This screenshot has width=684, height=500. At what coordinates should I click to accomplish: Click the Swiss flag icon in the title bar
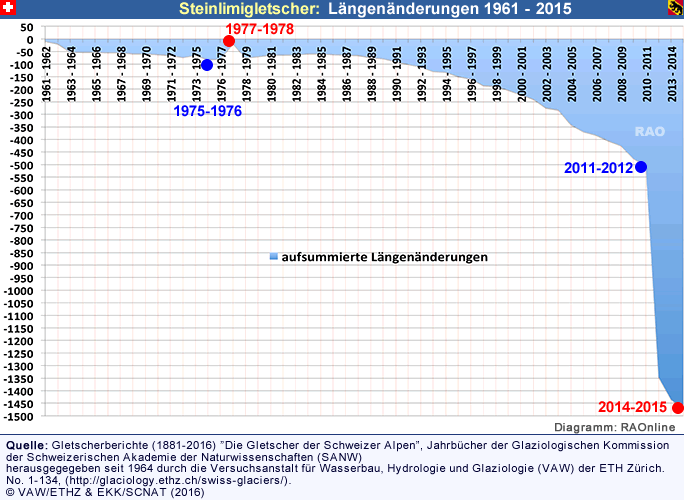(9, 10)
